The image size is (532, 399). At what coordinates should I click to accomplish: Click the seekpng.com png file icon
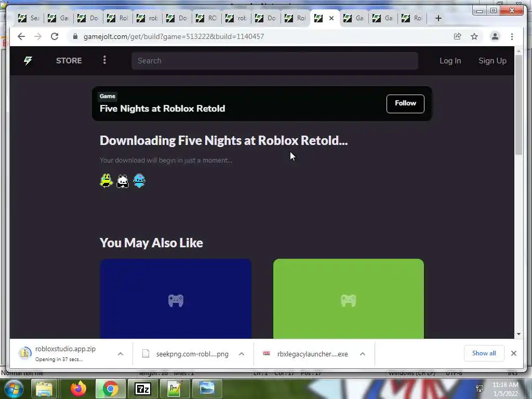point(145,353)
